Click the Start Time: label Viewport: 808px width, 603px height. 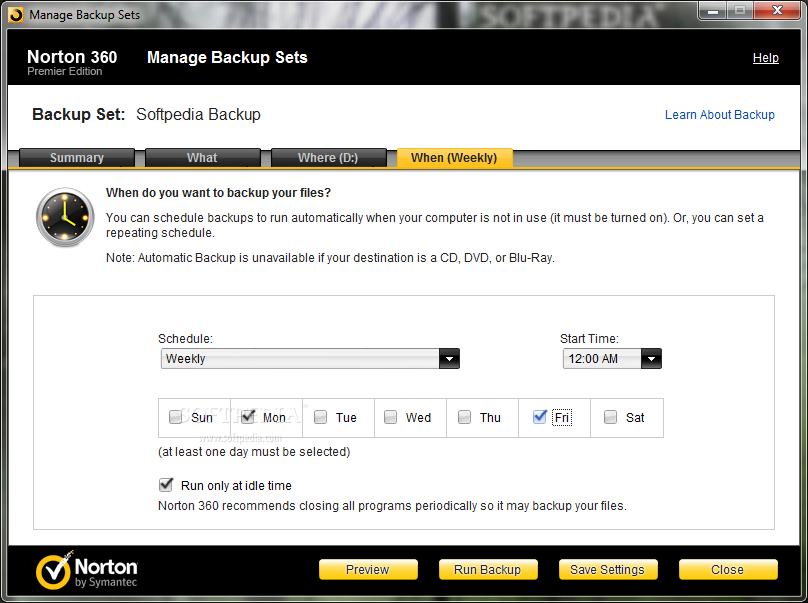[x=590, y=339]
